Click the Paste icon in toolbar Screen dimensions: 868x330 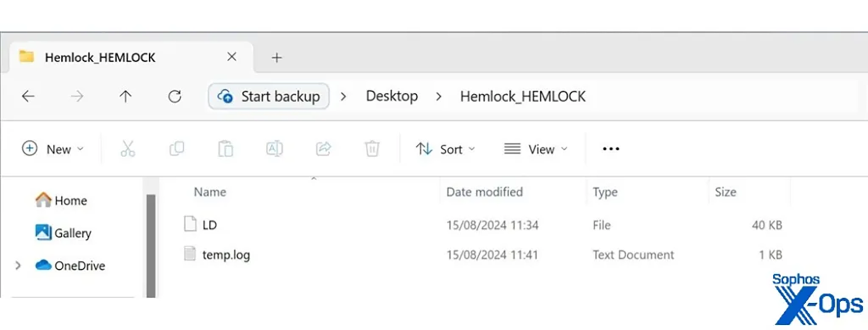click(x=226, y=149)
